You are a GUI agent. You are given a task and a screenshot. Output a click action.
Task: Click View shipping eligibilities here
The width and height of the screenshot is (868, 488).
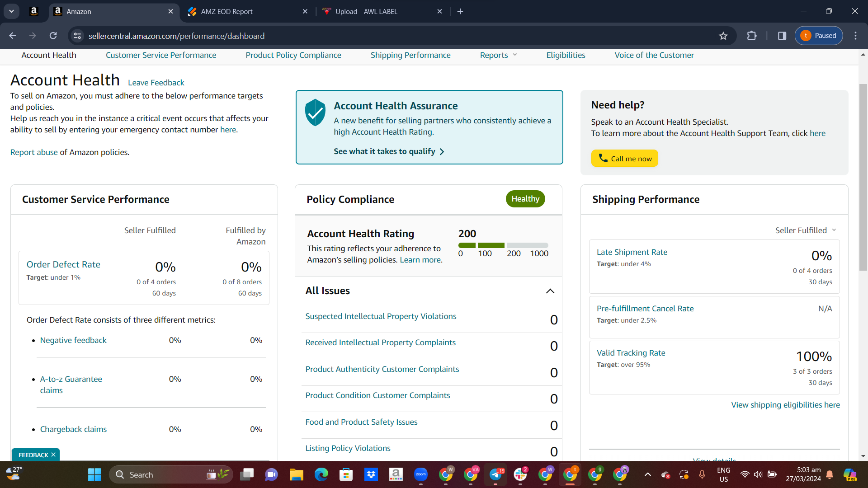[785, 405]
